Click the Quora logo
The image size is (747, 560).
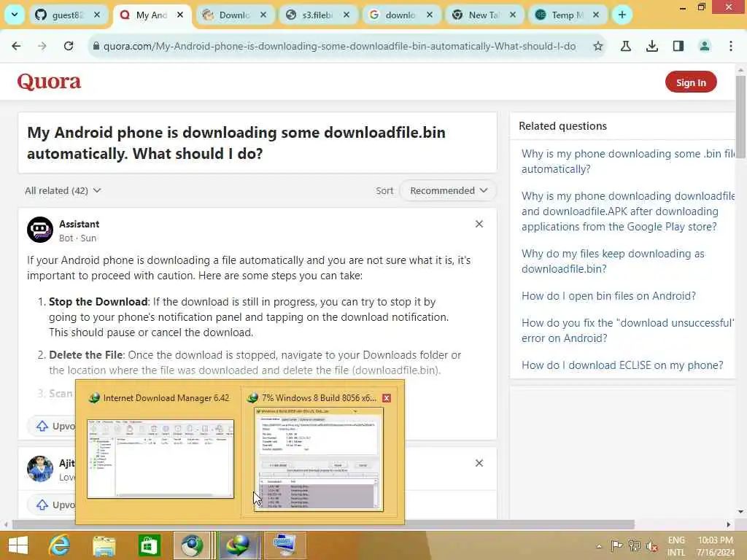tap(49, 82)
